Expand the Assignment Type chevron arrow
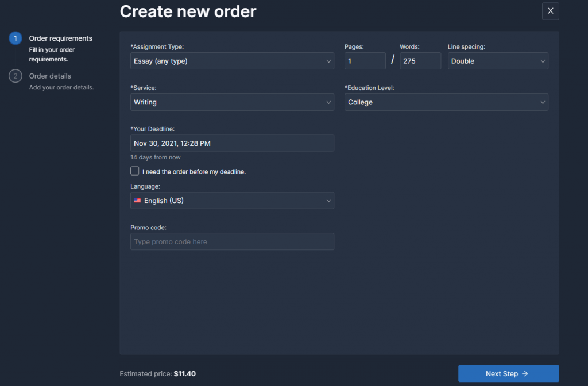Image resolution: width=588 pixels, height=386 pixels. (x=329, y=61)
